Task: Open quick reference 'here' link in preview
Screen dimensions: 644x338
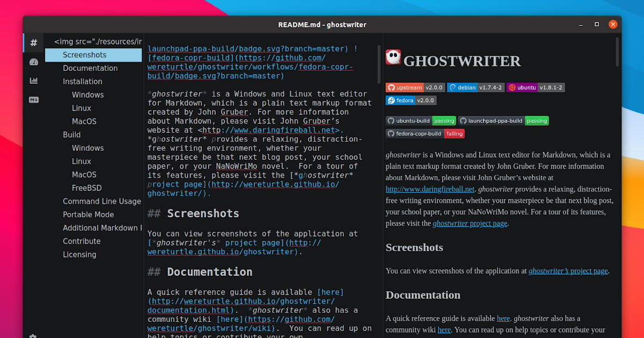Action: (x=503, y=318)
